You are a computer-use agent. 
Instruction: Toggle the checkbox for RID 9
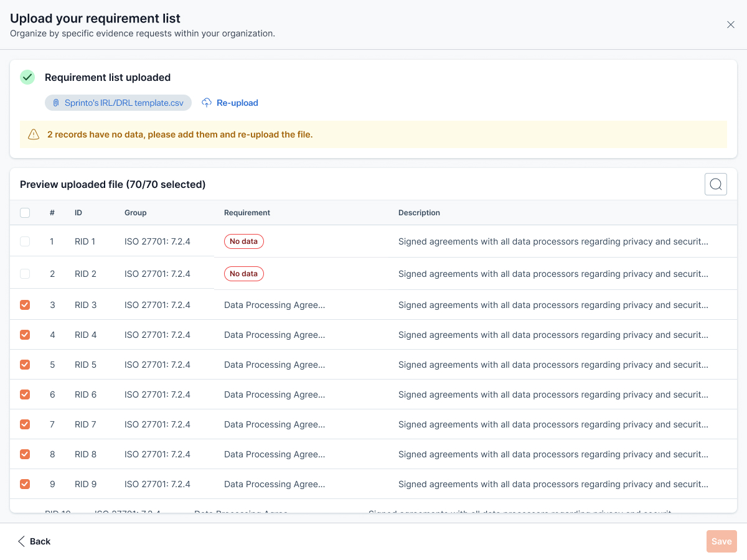pyautogui.click(x=25, y=484)
